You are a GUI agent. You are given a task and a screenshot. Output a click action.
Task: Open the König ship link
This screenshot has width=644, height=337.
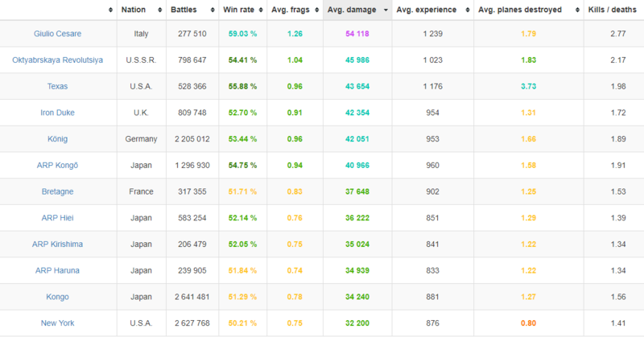click(57, 138)
